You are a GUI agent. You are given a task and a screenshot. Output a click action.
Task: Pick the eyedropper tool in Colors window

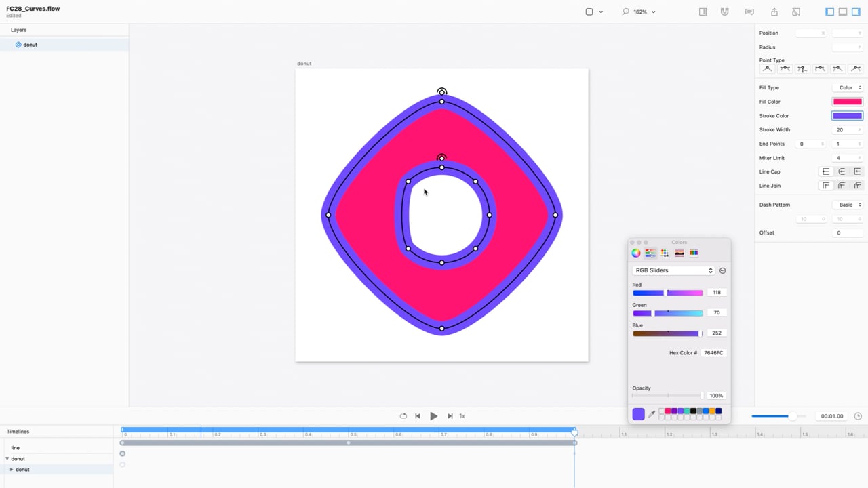pyautogui.click(x=652, y=414)
